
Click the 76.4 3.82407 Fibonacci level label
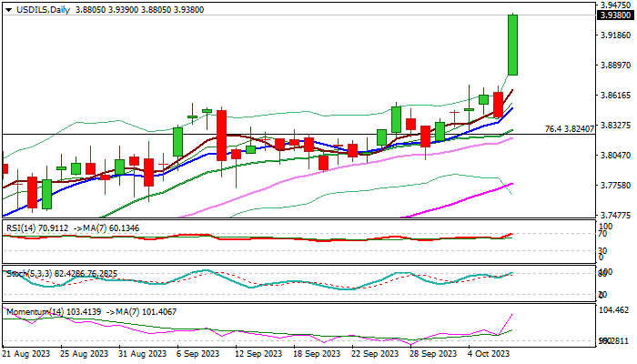point(569,129)
